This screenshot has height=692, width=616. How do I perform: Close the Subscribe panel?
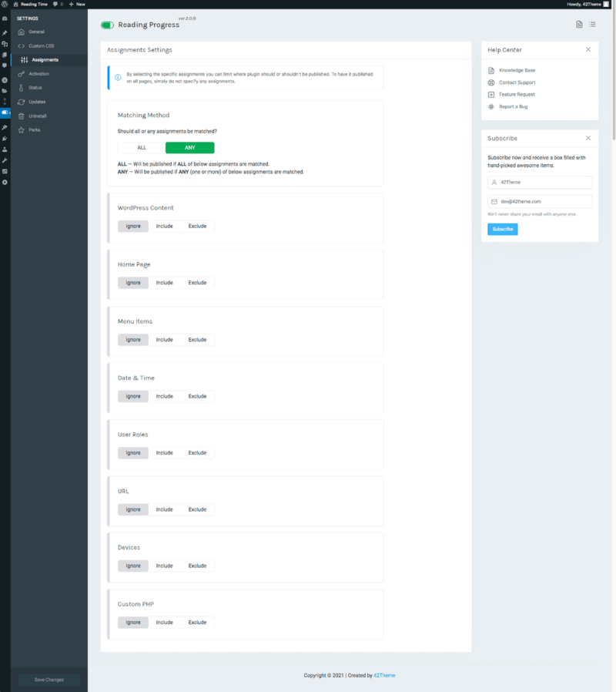coord(588,138)
